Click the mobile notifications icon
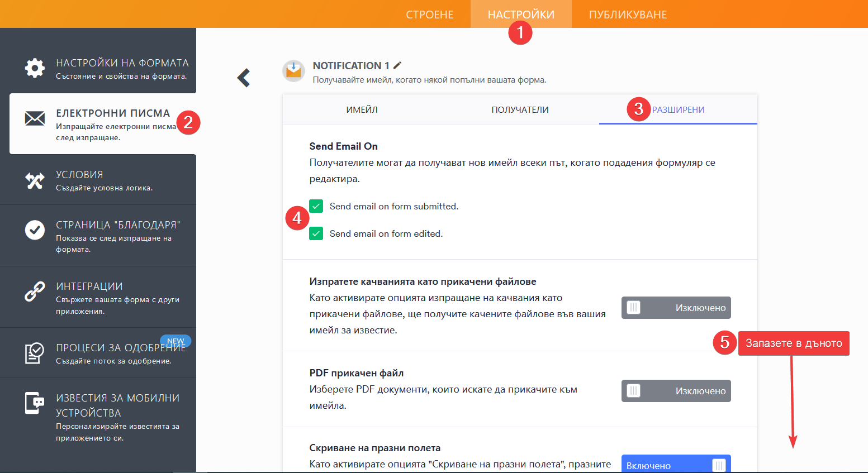Image resolution: width=868 pixels, height=473 pixels. click(x=35, y=403)
